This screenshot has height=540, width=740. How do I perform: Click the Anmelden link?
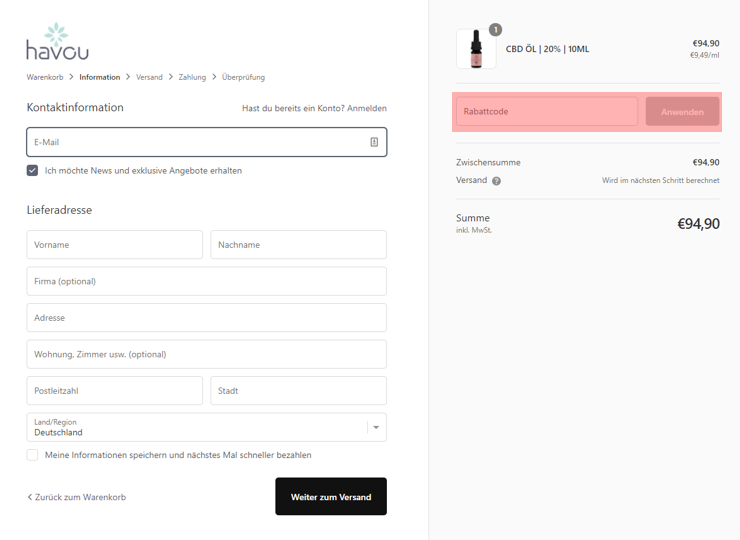[x=367, y=108]
